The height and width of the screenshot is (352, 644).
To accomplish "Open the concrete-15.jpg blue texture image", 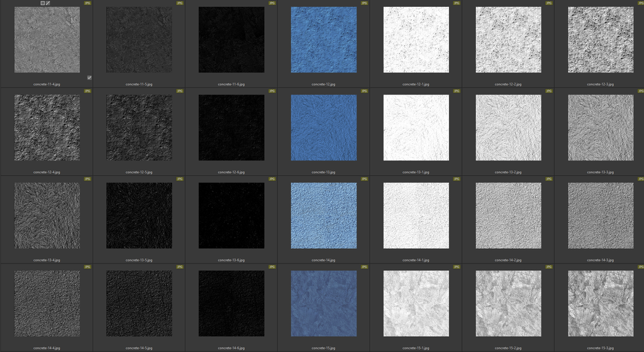I will coord(323,304).
